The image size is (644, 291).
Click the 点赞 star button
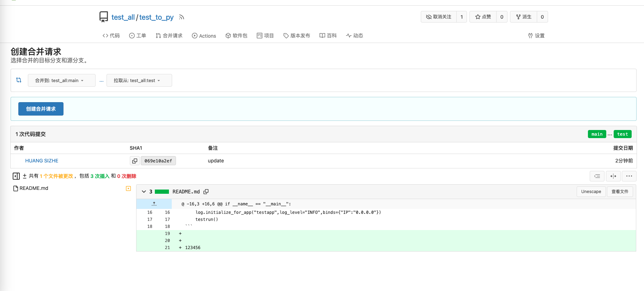pos(483,17)
